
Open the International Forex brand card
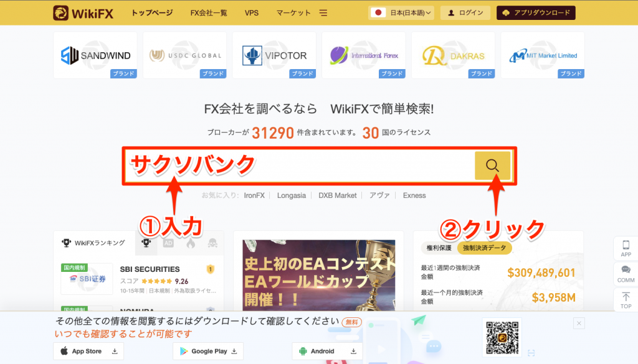click(x=364, y=55)
